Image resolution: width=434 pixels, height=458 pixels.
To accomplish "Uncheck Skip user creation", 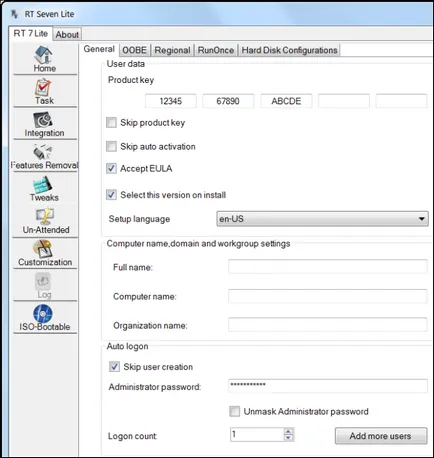I will [114, 367].
